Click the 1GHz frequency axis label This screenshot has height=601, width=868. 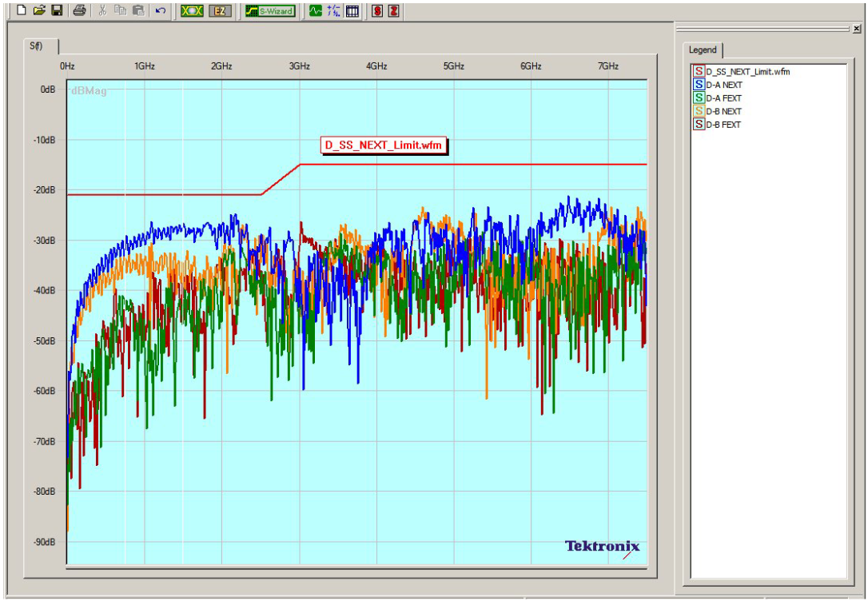[145, 66]
